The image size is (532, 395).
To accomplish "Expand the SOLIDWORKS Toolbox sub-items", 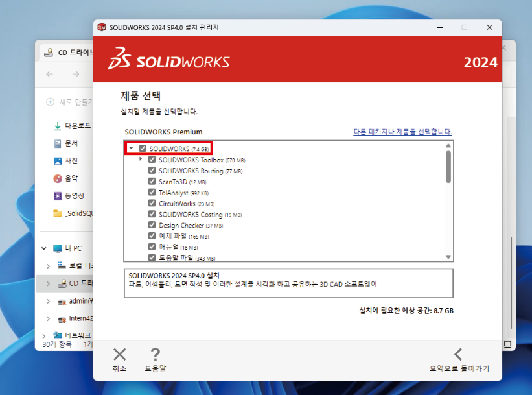I will click(141, 159).
